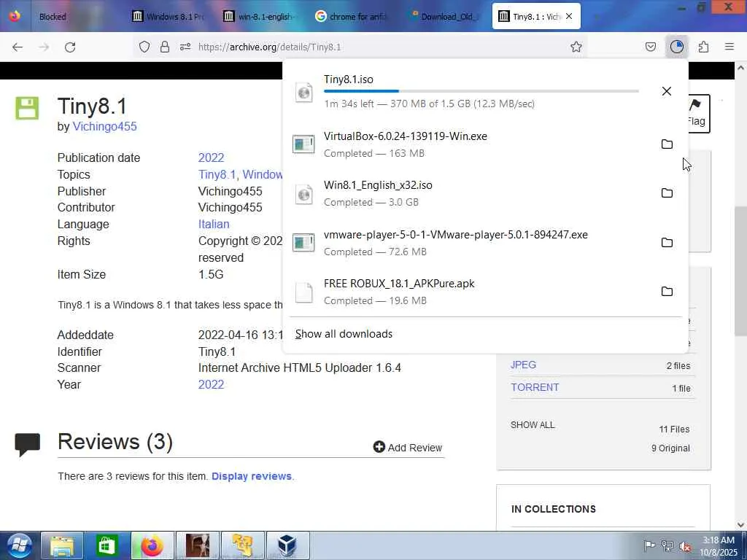Open the TORRENT download option

click(535, 387)
